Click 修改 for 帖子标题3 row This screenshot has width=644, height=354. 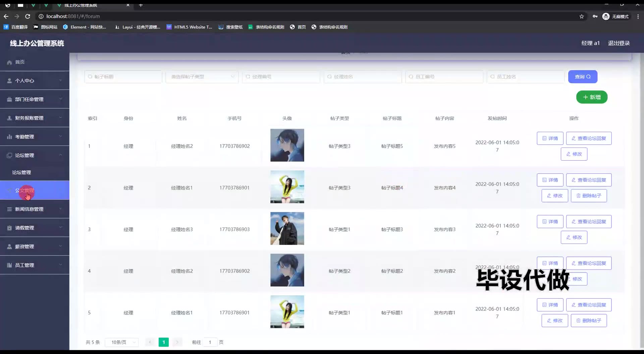(574, 237)
